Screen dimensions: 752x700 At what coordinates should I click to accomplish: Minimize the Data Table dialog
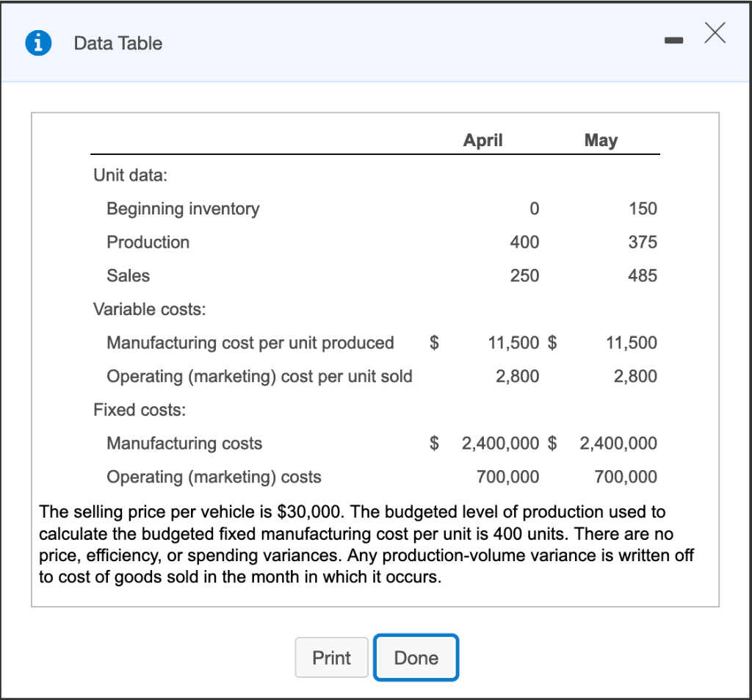[673, 41]
